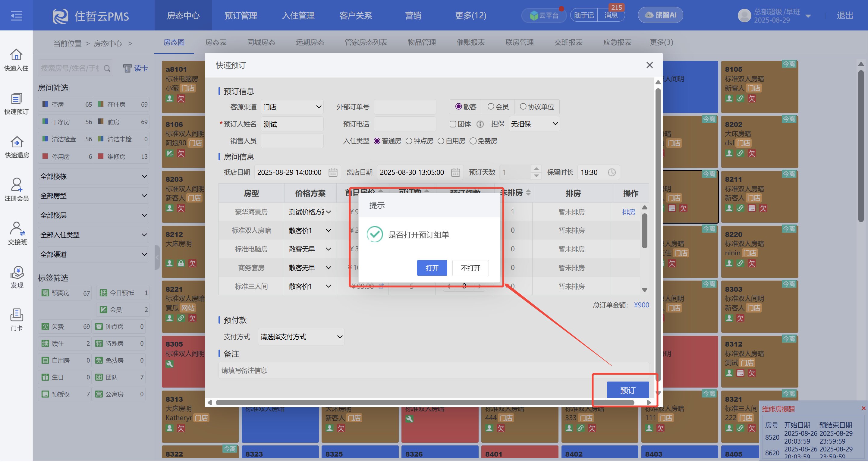Image resolution: width=868 pixels, height=462 pixels.
Task: Switch to the 房态表 tab
Action: tap(216, 42)
